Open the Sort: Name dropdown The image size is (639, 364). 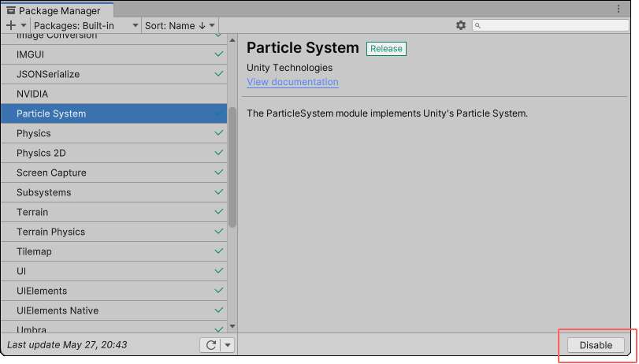pyautogui.click(x=180, y=26)
